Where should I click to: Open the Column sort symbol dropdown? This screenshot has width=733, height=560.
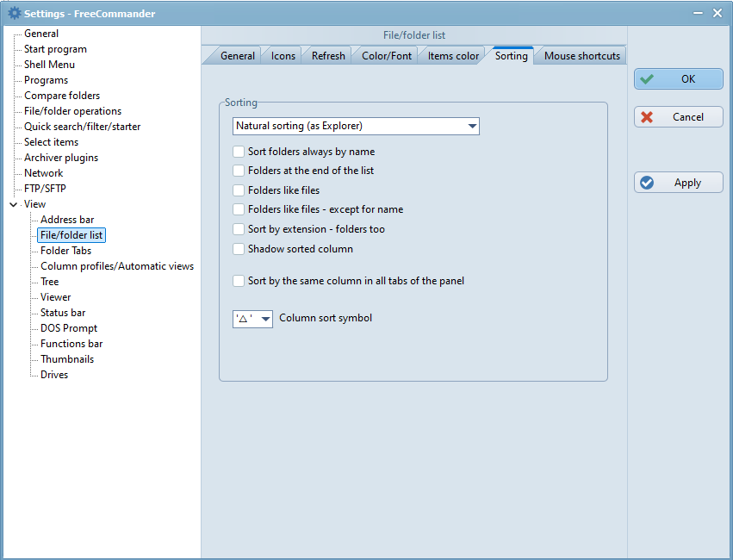[x=252, y=319]
